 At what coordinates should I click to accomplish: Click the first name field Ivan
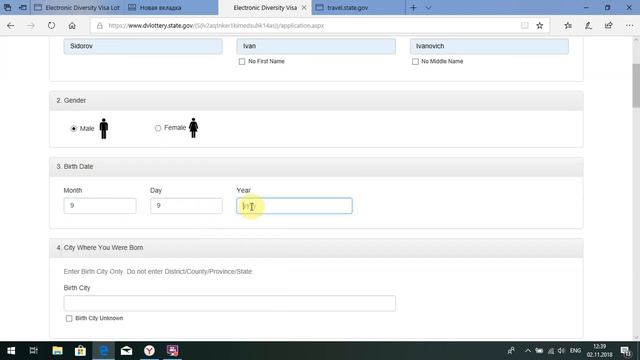tap(316, 46)
